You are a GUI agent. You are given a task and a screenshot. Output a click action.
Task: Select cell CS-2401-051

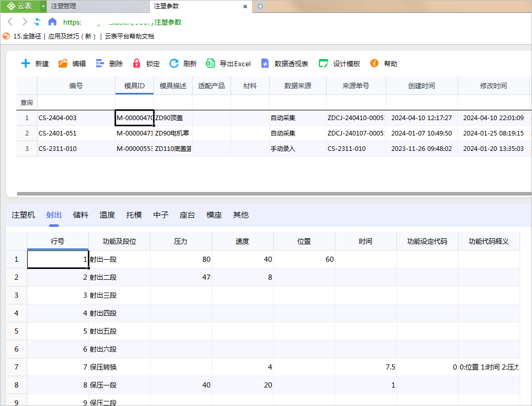(x=77, y=133)
